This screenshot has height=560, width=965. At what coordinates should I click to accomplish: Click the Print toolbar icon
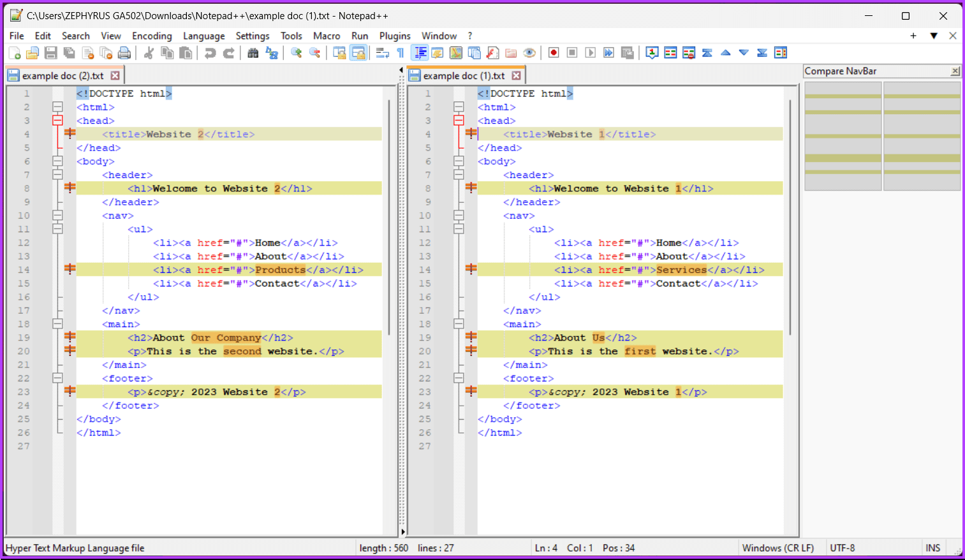[125, 53]
